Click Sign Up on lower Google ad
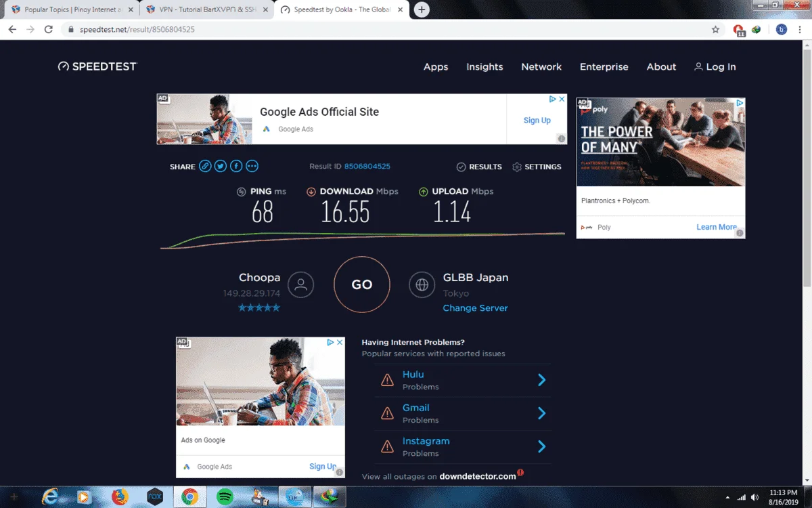This screenshot has width=812, height=508. click(x=323, y=466)
